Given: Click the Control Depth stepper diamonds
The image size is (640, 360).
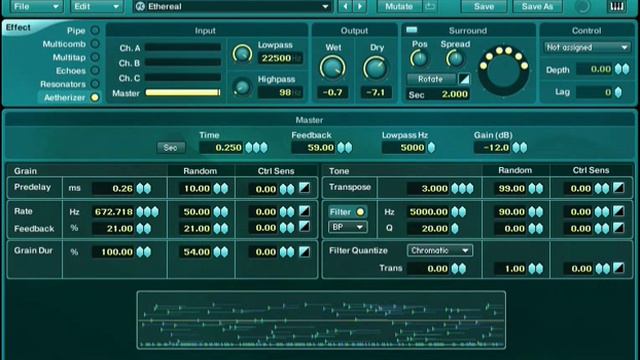Looking at the screenshot, I should [x=622, y=69].
